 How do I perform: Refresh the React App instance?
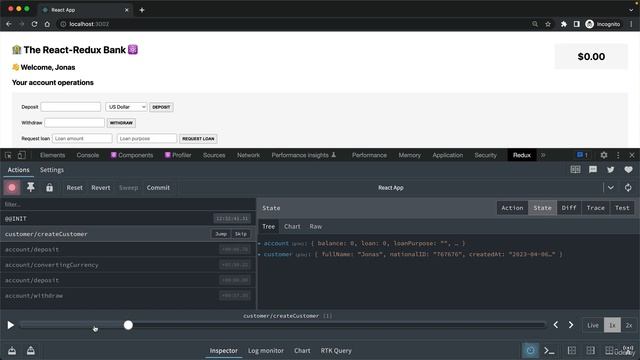pos(628,188)
